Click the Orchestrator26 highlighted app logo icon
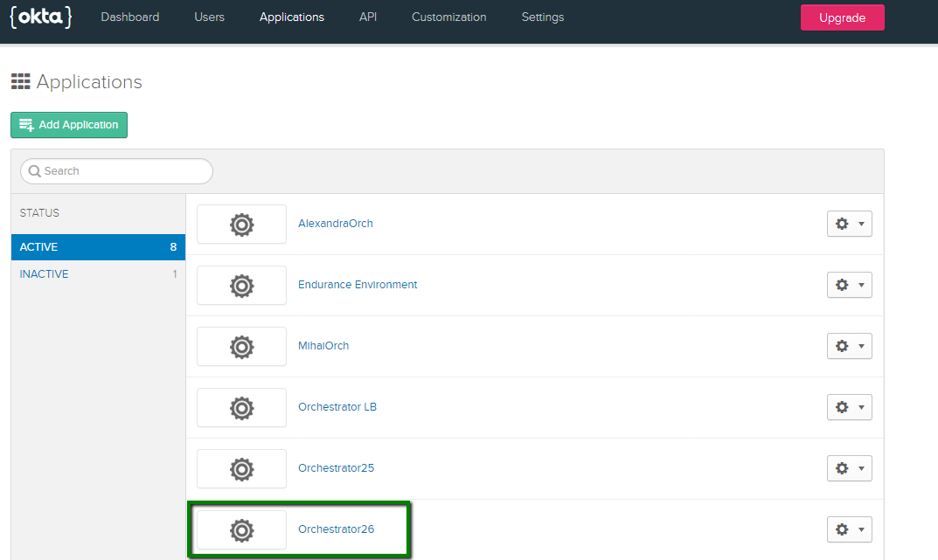 pyautogui.click(x=241, y=529)
